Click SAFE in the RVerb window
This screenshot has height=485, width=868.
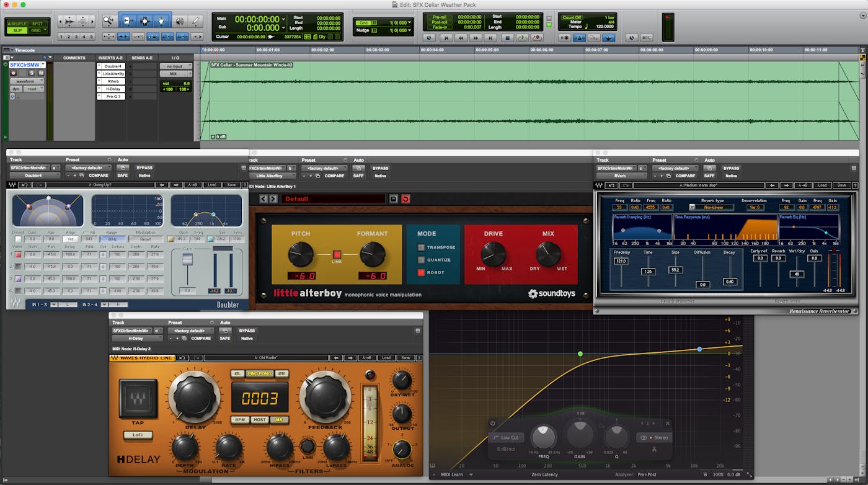click(x=709, y=176)
